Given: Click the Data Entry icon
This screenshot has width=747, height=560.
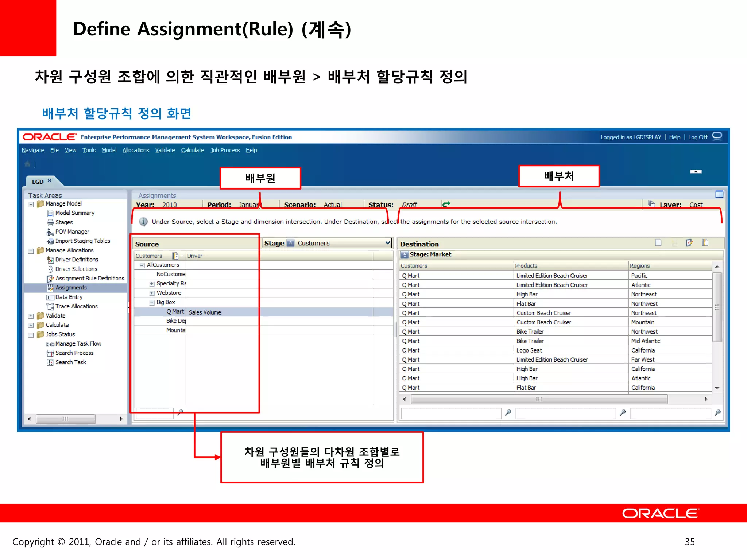Looking at the screenshot, I should 50,297.
